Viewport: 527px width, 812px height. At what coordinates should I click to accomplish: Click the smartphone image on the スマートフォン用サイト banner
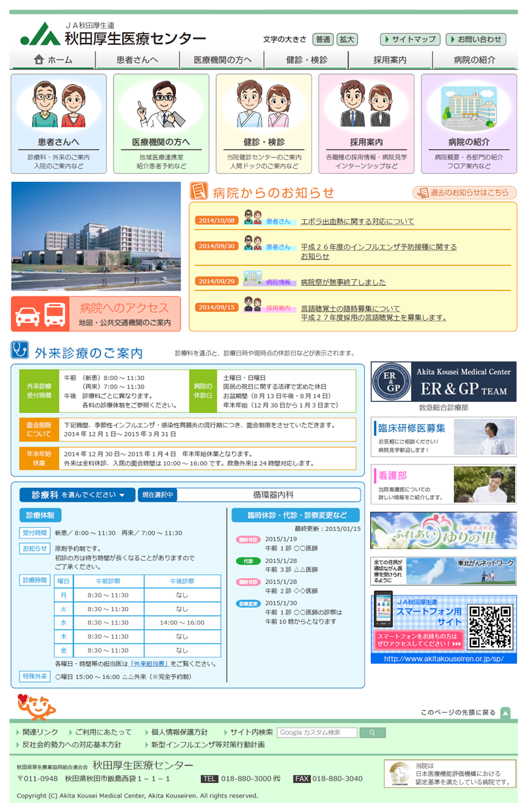(x=383, y=609)
